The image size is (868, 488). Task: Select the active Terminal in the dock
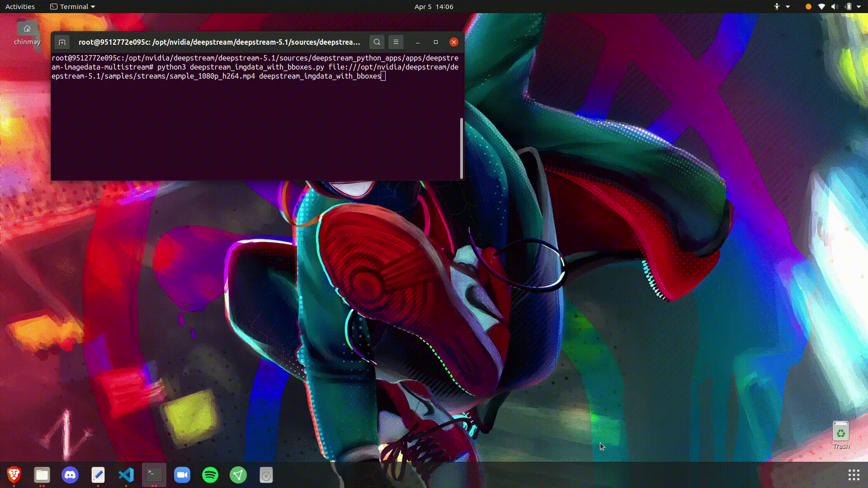pos(154,475)
